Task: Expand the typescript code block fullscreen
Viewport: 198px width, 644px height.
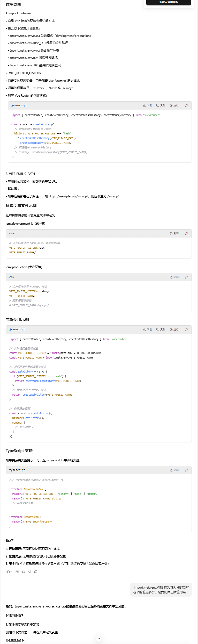Action: tap(186, 470)
